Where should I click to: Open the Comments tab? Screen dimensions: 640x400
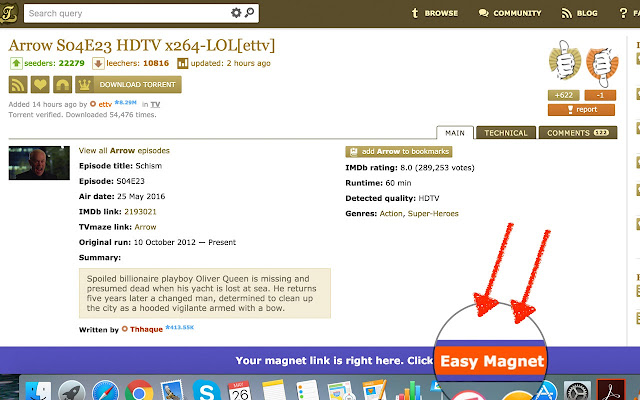tap(578, 133)
